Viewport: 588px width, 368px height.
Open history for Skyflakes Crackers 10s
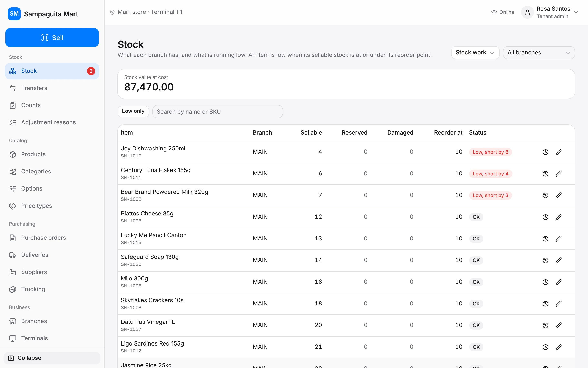pyautogui.click(x=545, y=304)
